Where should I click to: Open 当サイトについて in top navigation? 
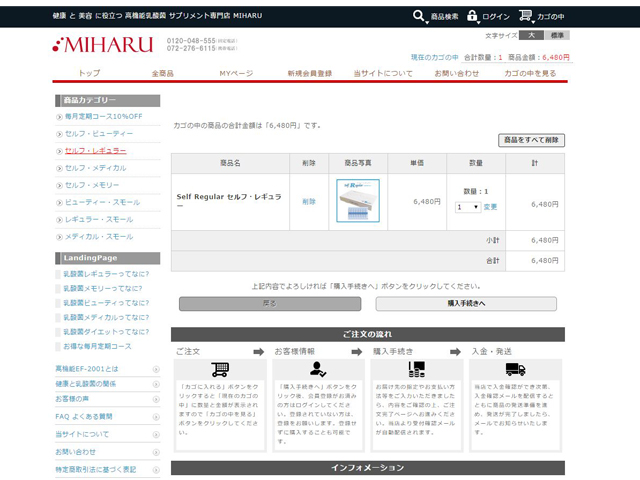point(383,73)
